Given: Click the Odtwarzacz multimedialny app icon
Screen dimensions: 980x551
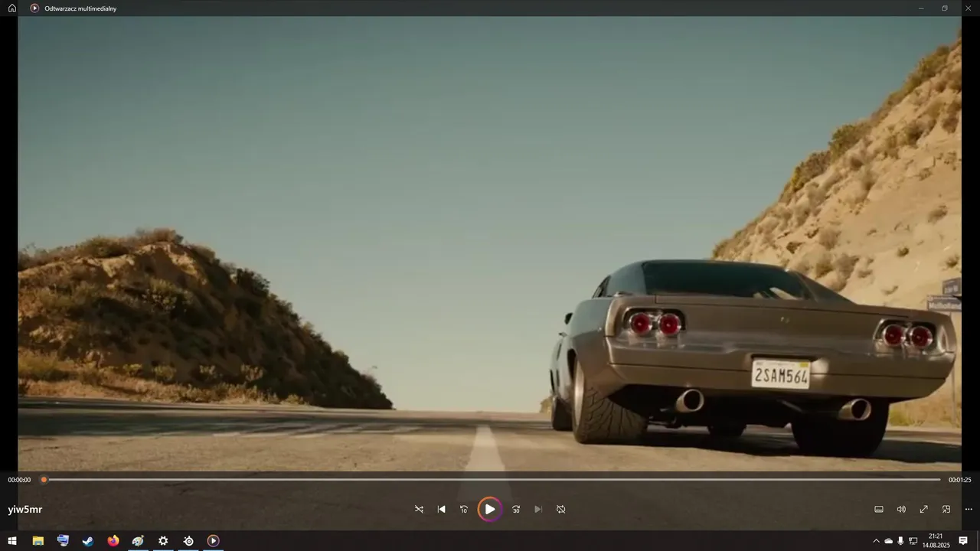Looking at the screenshot, I should coord(34,8).
